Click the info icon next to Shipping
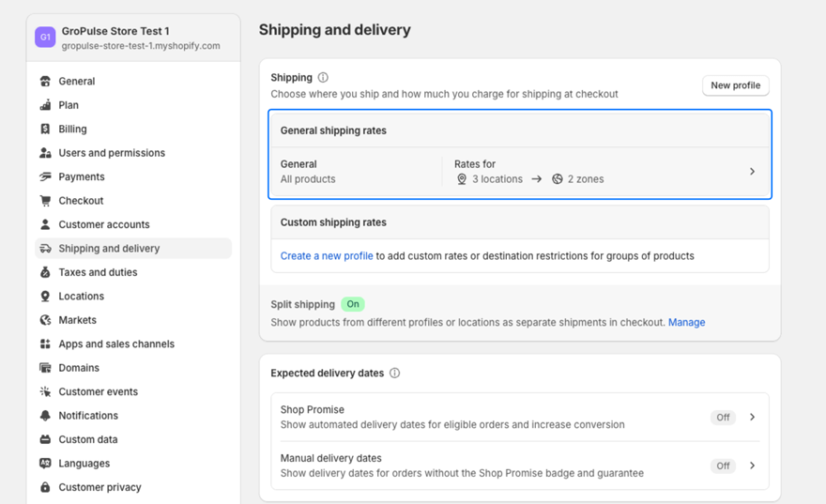The width and height of the screenshot is (826, 504). [x=323, y=78]
